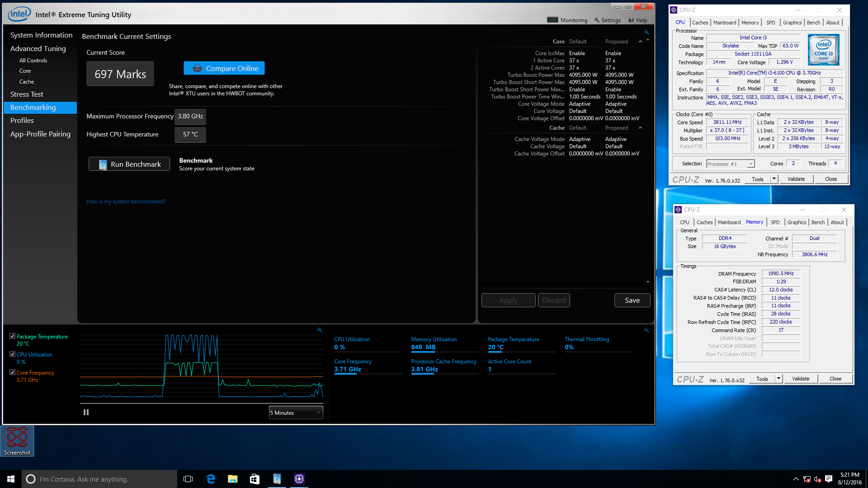Click Cortana search box
868x488 pixels.
(99, 479)
